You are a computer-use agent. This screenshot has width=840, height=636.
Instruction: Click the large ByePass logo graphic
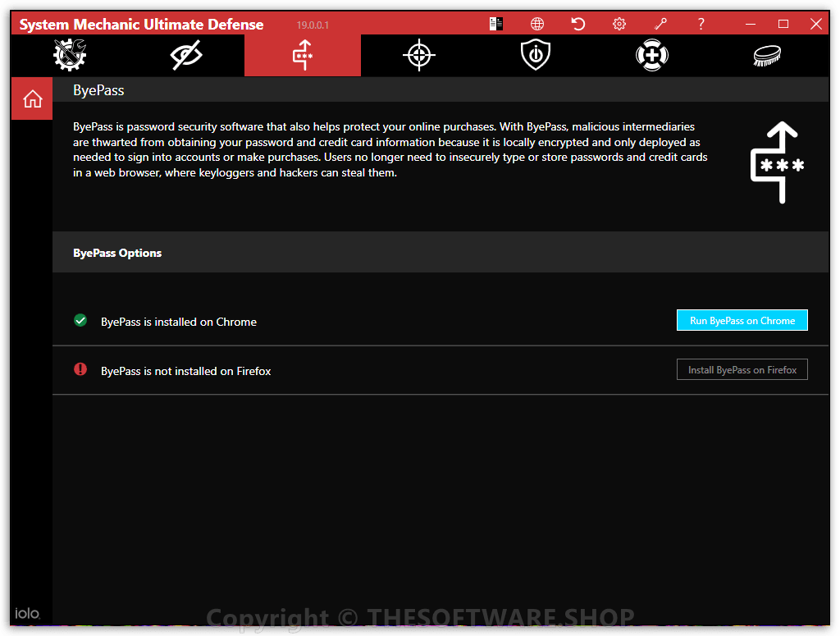778,162
